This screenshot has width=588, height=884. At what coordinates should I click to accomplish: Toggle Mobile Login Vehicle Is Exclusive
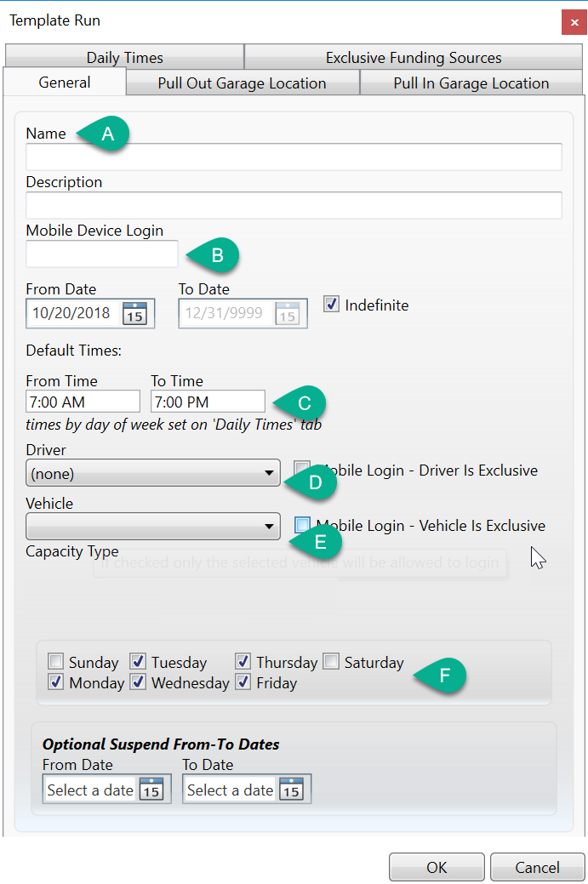coord(302,526)
